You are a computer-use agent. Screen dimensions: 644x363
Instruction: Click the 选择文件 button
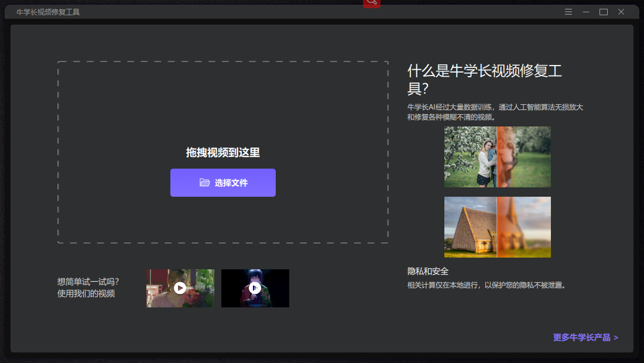tap(223, 183)
